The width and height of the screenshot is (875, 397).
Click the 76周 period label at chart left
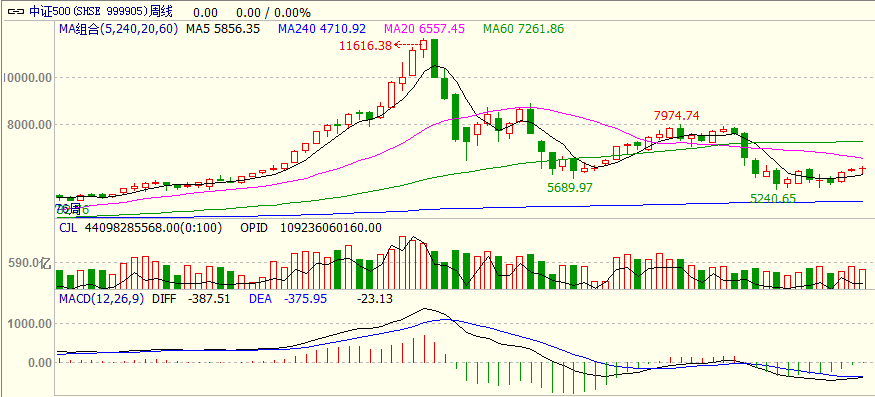coord(69,209)
